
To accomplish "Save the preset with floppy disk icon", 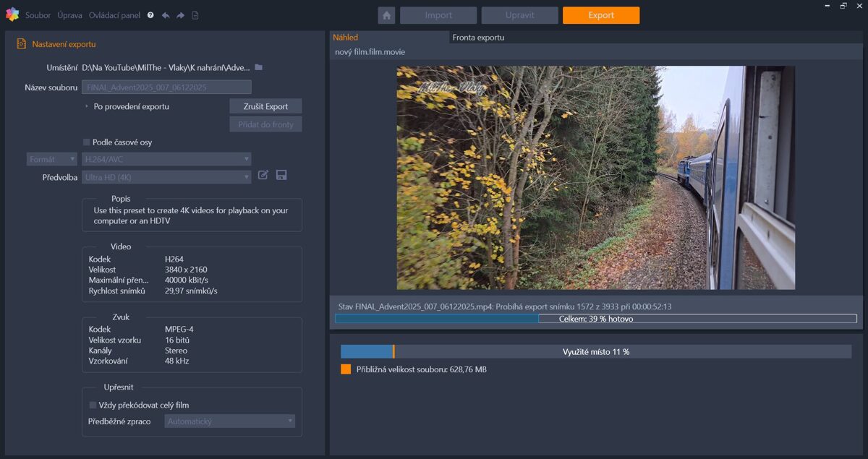I will (281, 175).
